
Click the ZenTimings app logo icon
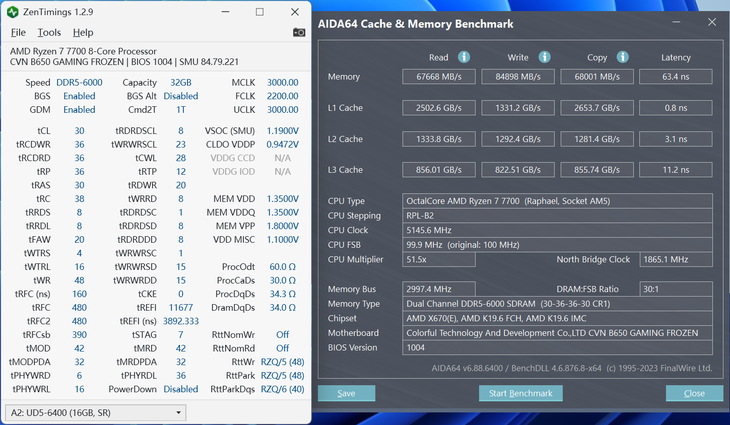coord(13,12)
